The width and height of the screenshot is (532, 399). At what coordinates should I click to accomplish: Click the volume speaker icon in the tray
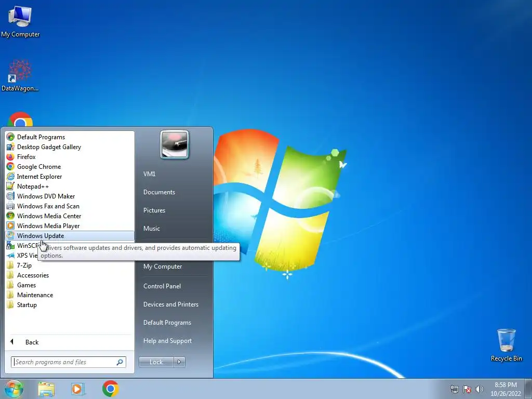tap(480, 389)
